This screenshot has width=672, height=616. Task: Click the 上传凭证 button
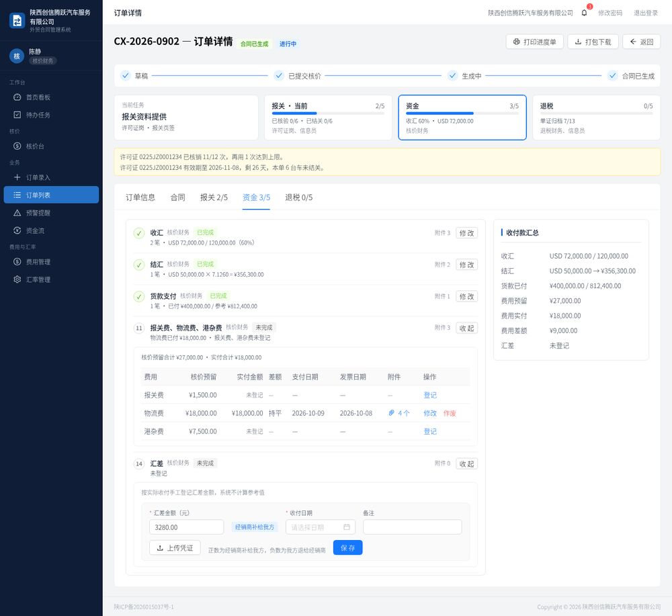(175, 547)
